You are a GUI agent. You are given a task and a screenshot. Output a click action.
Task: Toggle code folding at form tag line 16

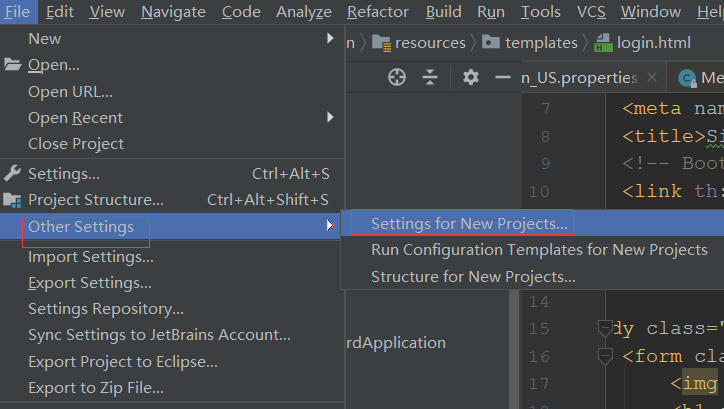(x=604, y=356)
